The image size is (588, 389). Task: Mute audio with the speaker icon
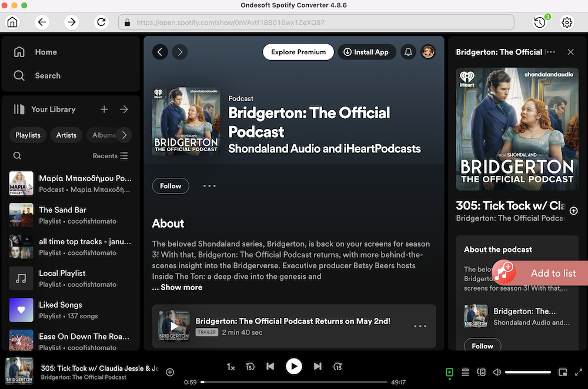click(497, 372)
